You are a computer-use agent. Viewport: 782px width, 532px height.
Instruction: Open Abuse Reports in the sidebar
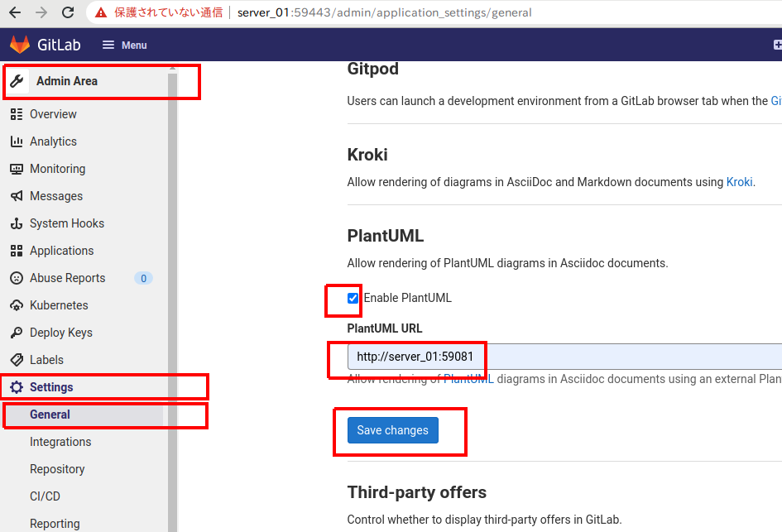[67, 278]
